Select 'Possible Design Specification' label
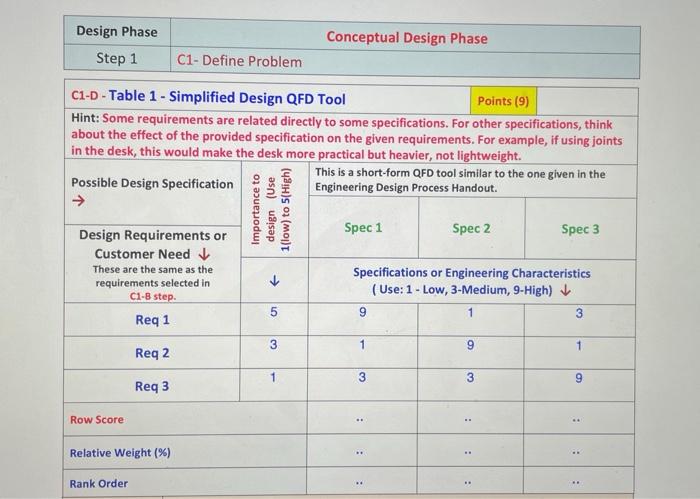The height and width of the screenshot is (499, 700). pos(152,183)
